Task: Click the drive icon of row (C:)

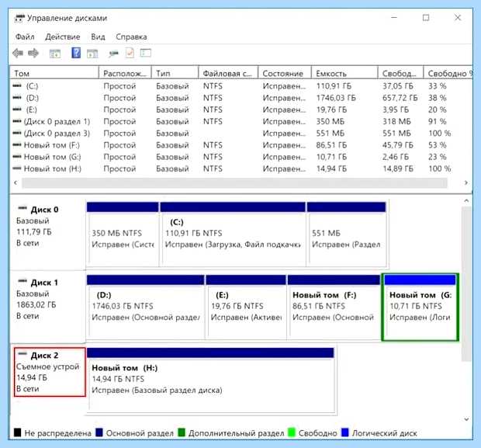Action: point(17,85)
